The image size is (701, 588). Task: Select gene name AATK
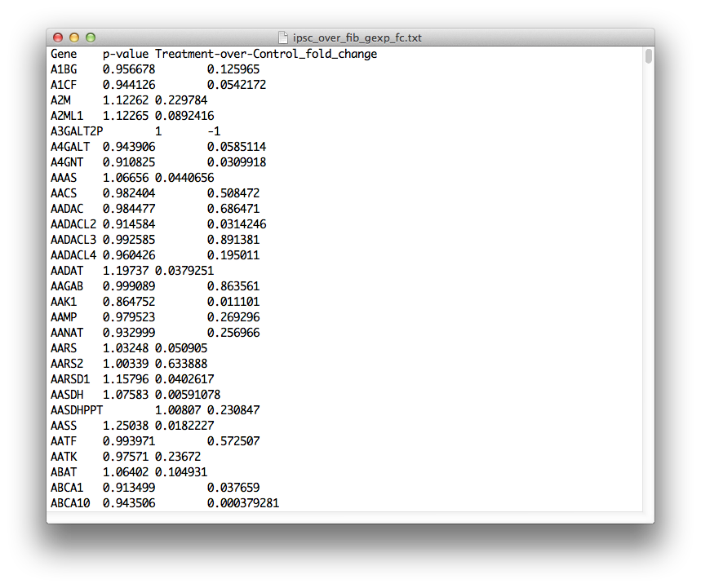[x=64, y=457]
